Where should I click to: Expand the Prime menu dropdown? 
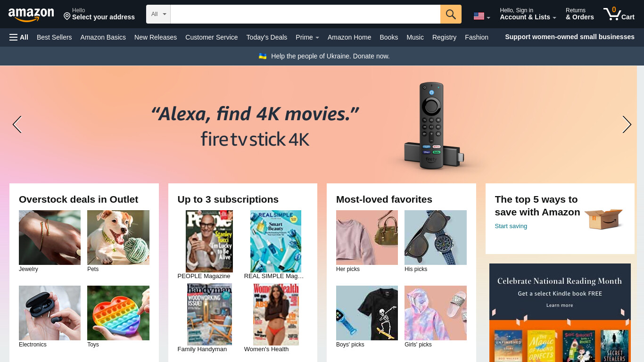307,37
